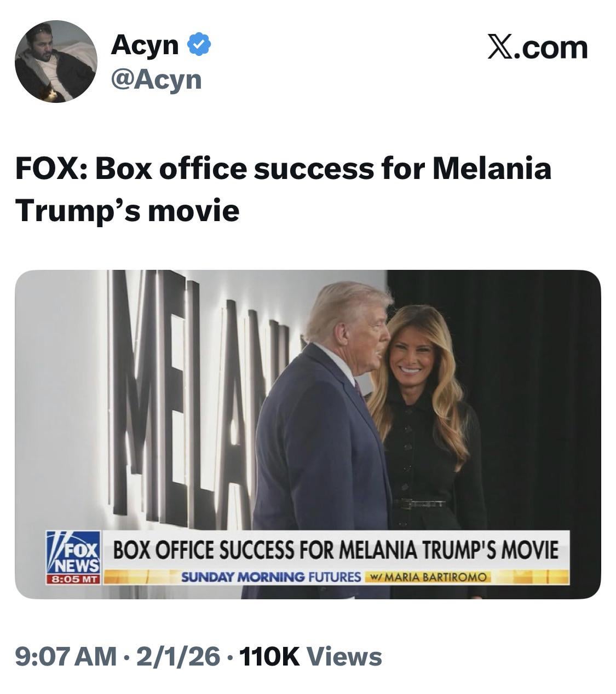Viewport: 616px width, 694px height.
Task: Open the "110K Views" count
Action: [310, 656]
